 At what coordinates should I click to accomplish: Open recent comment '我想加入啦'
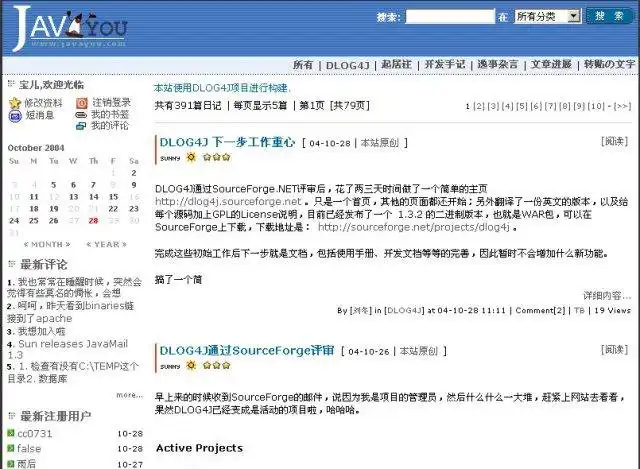[41, 331]
